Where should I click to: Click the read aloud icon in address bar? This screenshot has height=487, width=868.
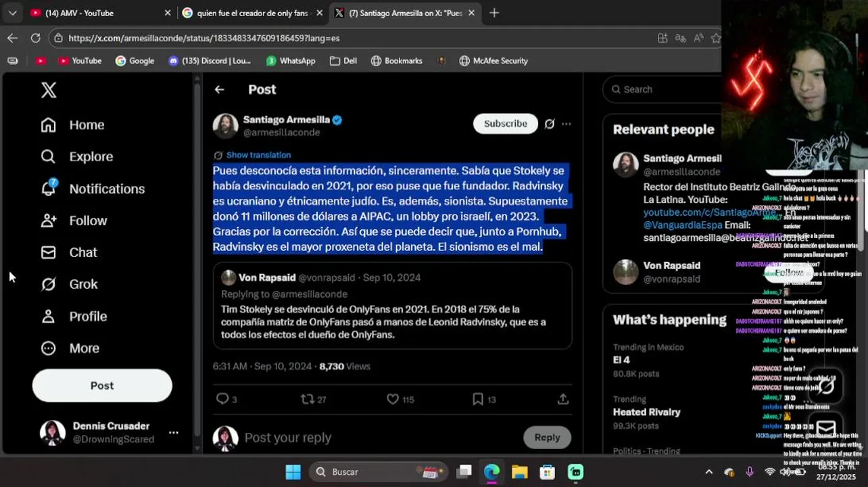[x=698, y=38]
